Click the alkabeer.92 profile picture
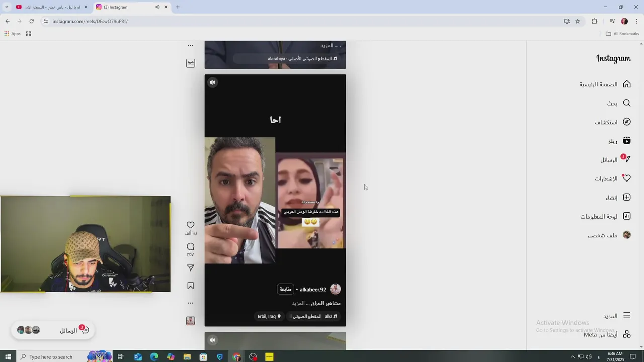The height and width of the screenshot is (362, 644). point(335,289)
